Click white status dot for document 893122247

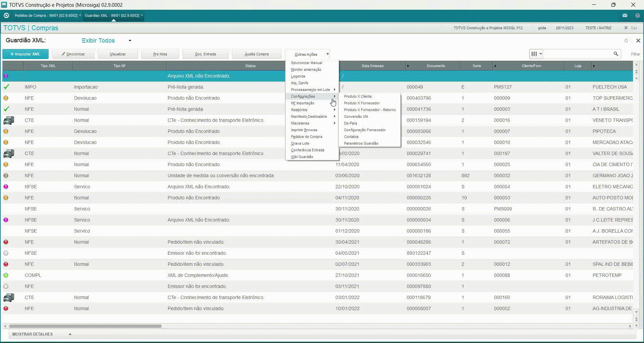pyautogui.click(x=6, y=253)
